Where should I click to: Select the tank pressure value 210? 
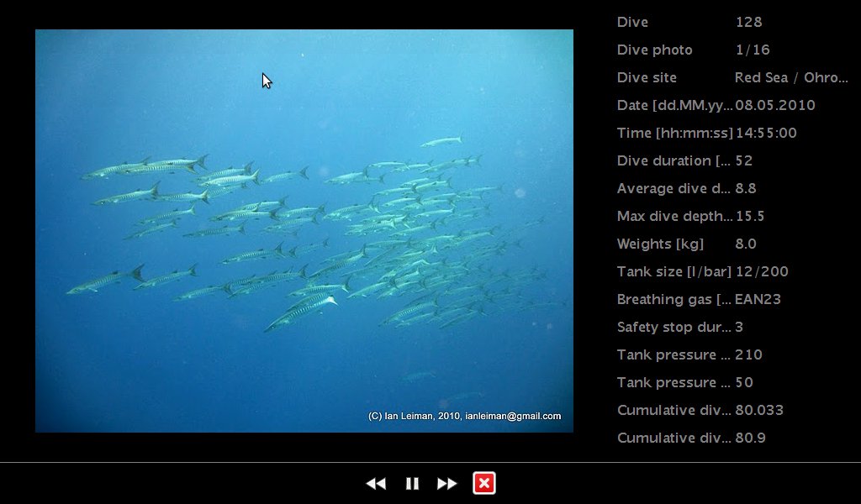(748, 354)
